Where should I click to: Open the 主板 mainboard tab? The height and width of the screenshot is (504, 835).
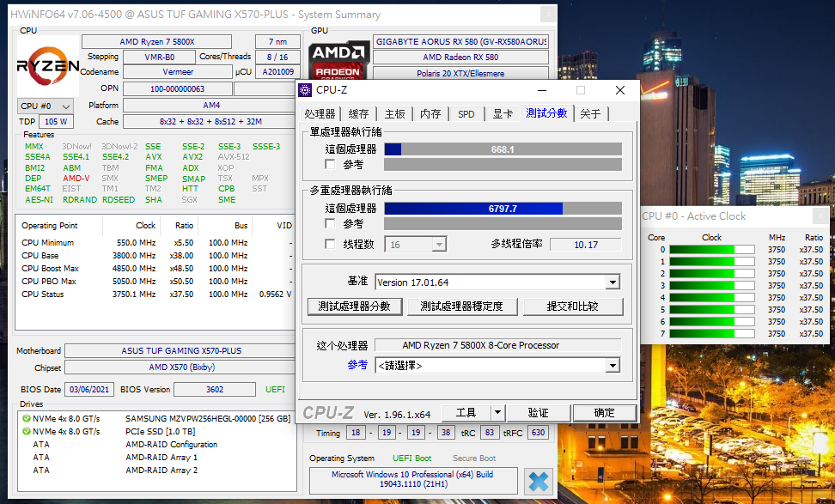click(394, 114)
